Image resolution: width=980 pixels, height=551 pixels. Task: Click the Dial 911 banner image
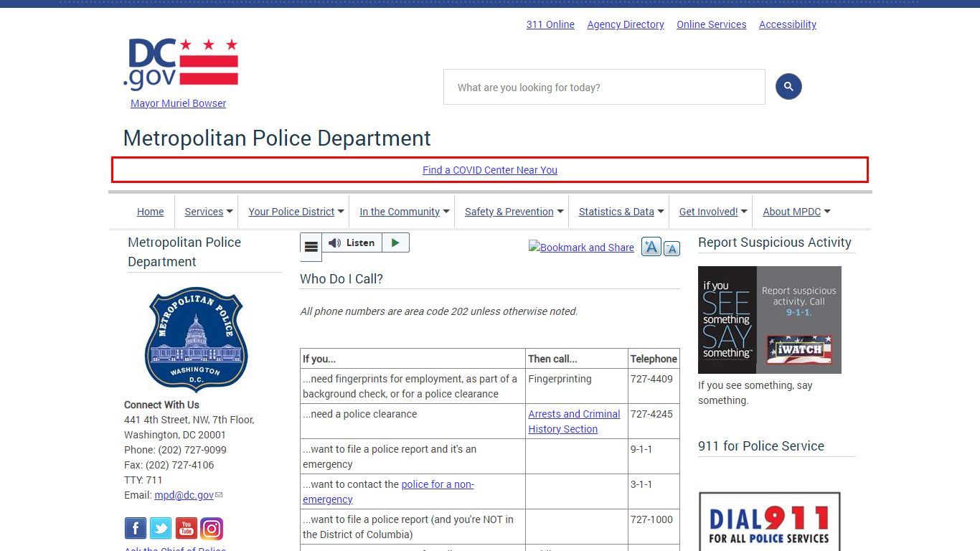pyautogui.click(x=770, y=521)
